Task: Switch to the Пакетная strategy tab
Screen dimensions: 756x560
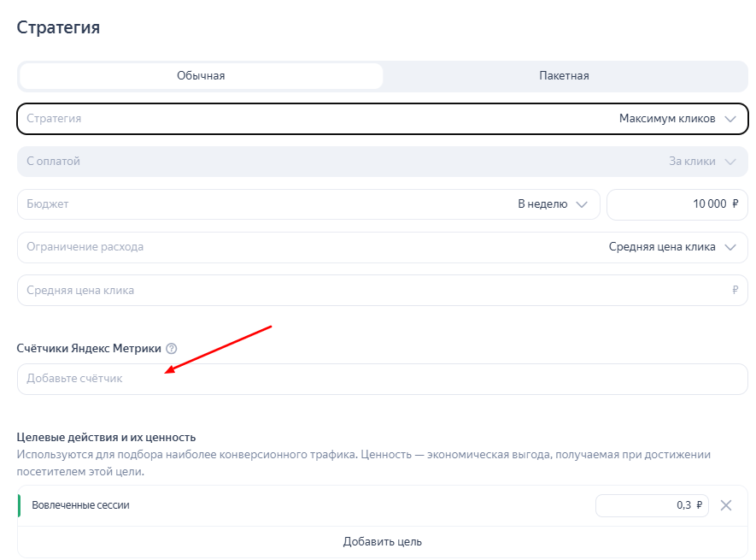Action: [564, 76]
